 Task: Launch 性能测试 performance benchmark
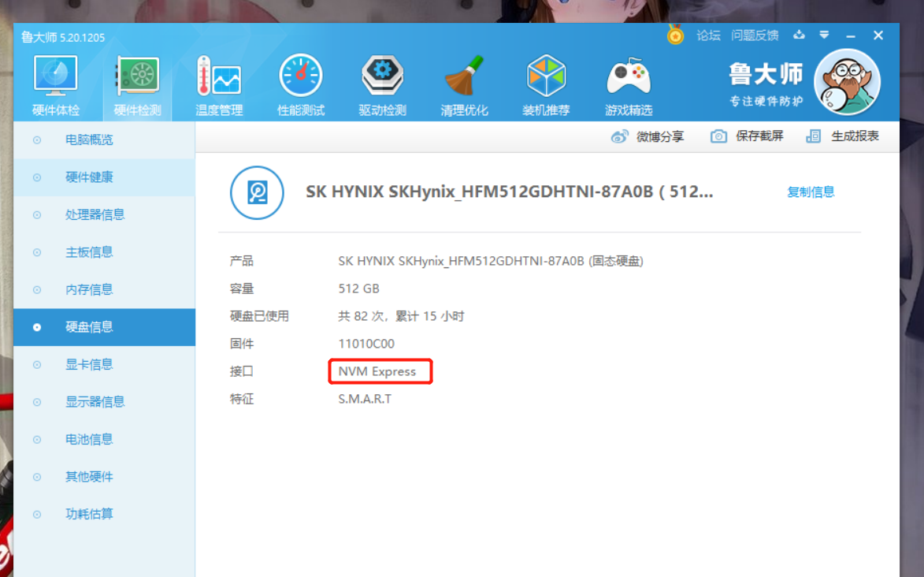(x=301, y=86)
